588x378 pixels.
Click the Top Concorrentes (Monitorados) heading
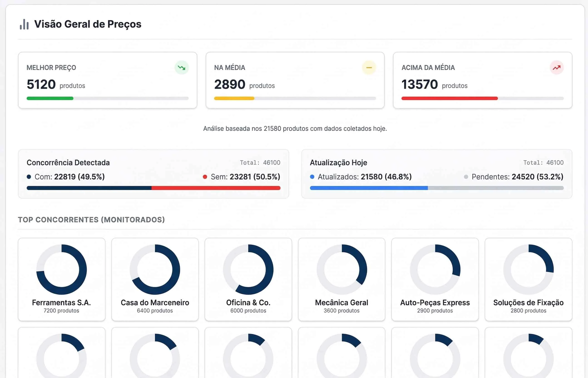91,220
